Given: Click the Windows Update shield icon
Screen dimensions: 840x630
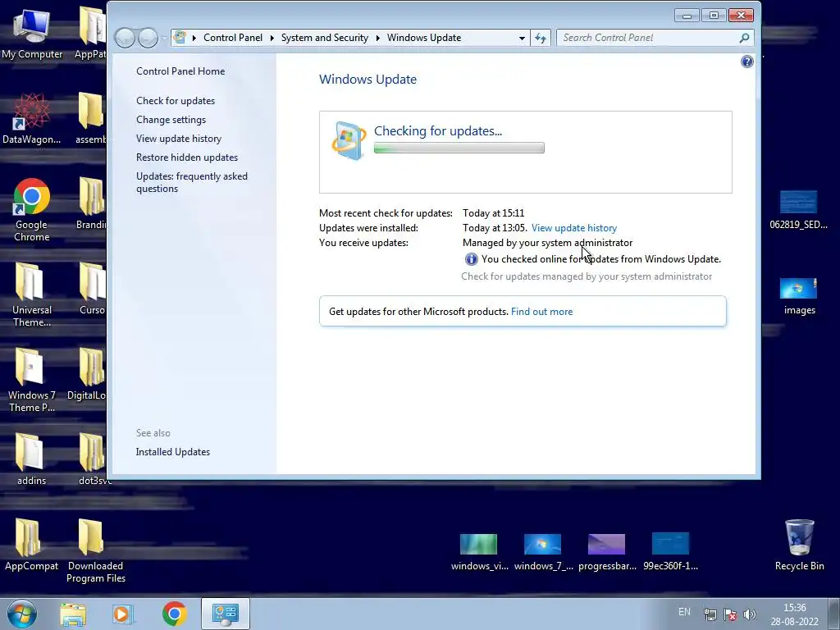Looking at the screenshot, I should [x=348, y=141].
